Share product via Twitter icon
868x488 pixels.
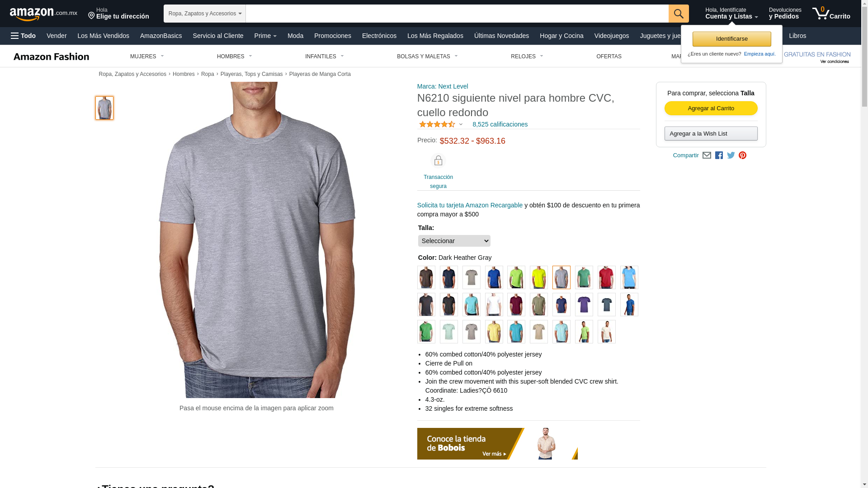[x=731, y=155]
